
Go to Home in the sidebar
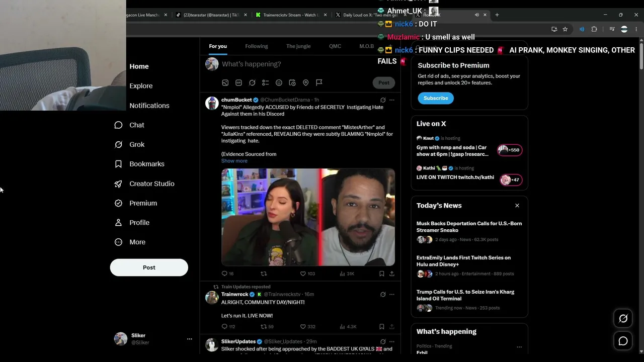[x=139, y=66]
